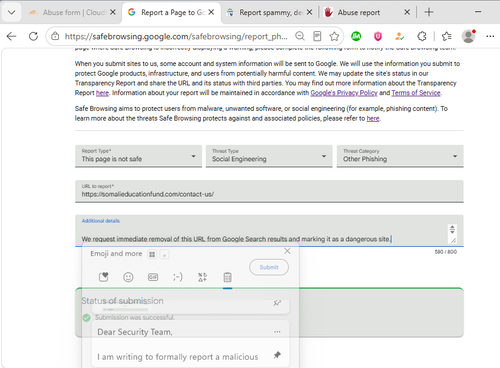Open the emoji panel grid view icon

tap(152, 254)
